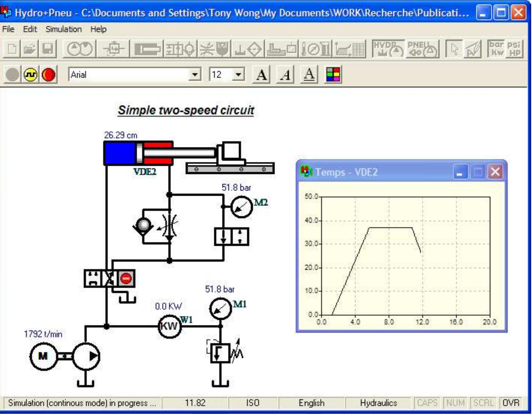The height and width of the screenshot is (414, 532).
Task: Apply bold text formatting
Action: tap(261, 75)
